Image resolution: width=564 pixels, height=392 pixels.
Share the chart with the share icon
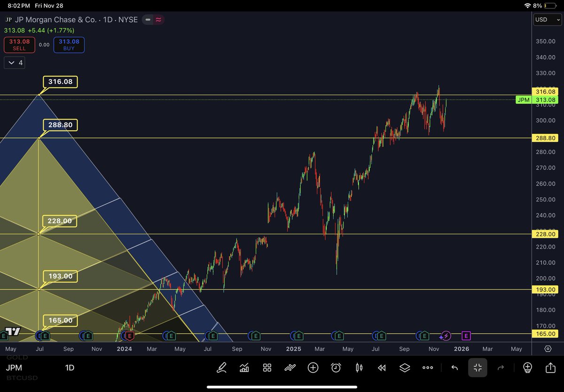[x=550, y=368]
